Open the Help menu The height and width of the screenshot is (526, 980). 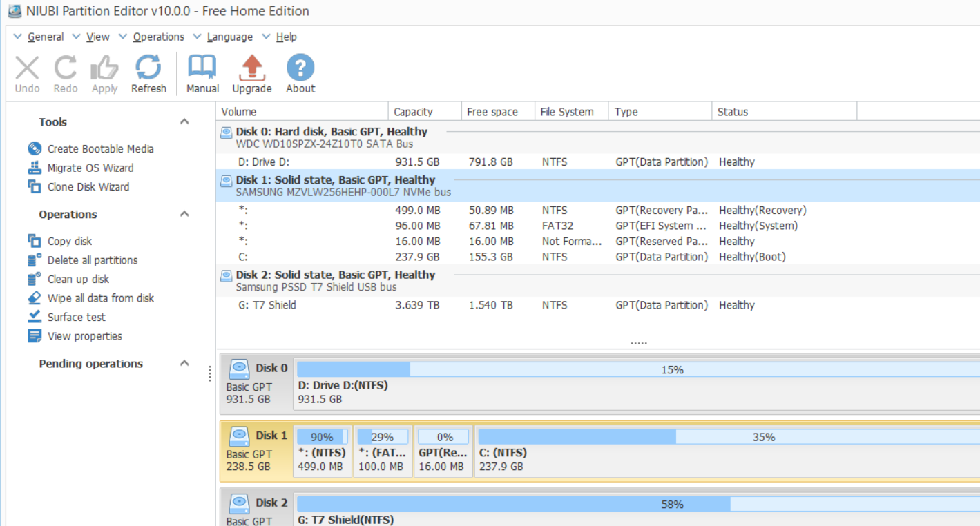tap(287, 37)
